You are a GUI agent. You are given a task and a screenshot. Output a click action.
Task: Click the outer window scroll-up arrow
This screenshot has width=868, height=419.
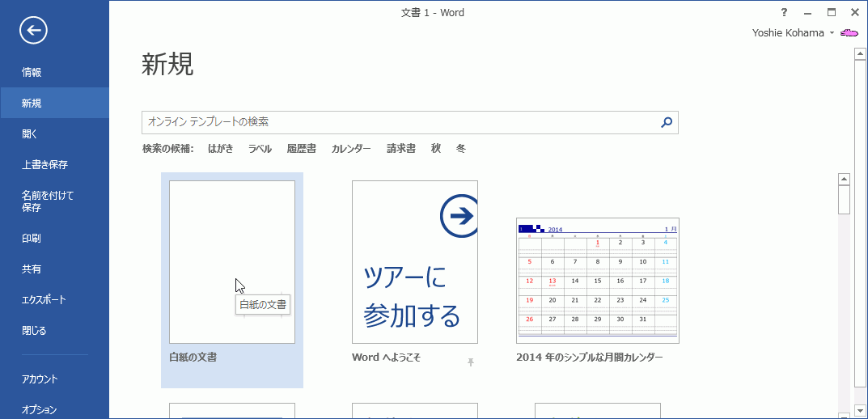(860, 53)
